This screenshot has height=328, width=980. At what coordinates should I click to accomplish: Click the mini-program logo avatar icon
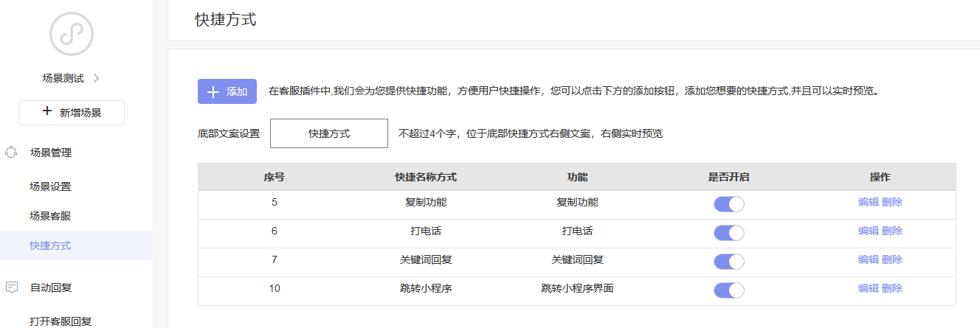pyautogui.click(x=72, y=34)
